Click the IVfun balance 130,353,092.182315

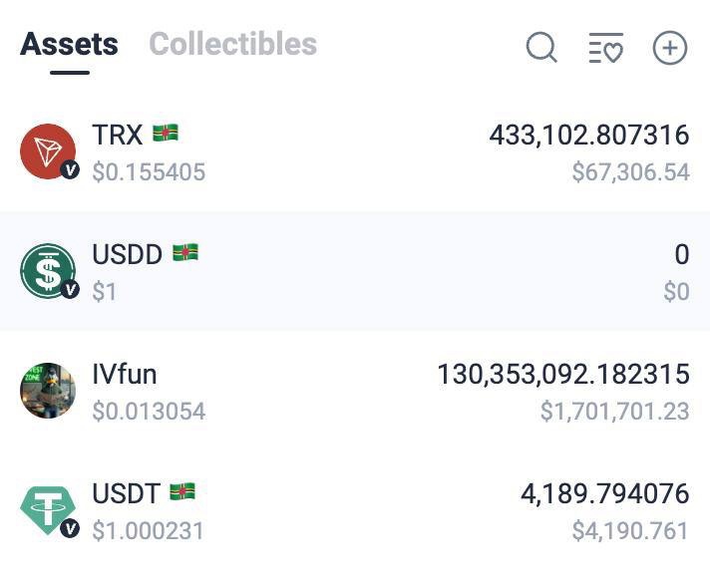[x=562, y=374]
